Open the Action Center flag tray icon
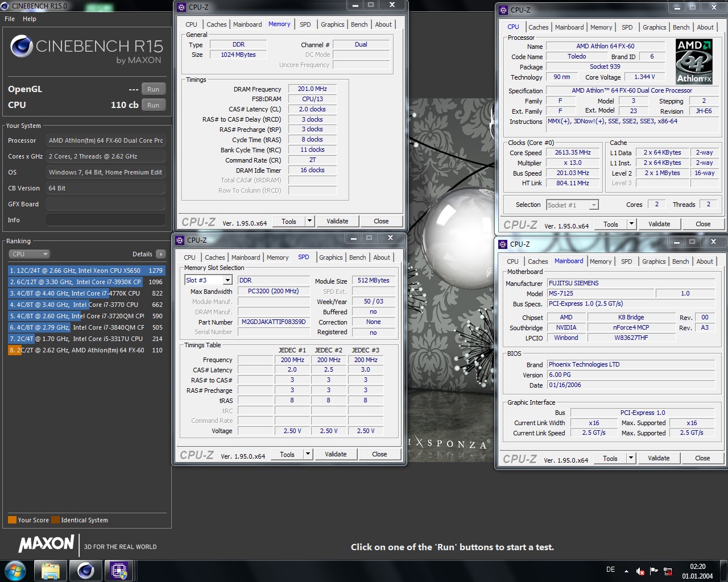The image size is (728, 582). [654, 571]
